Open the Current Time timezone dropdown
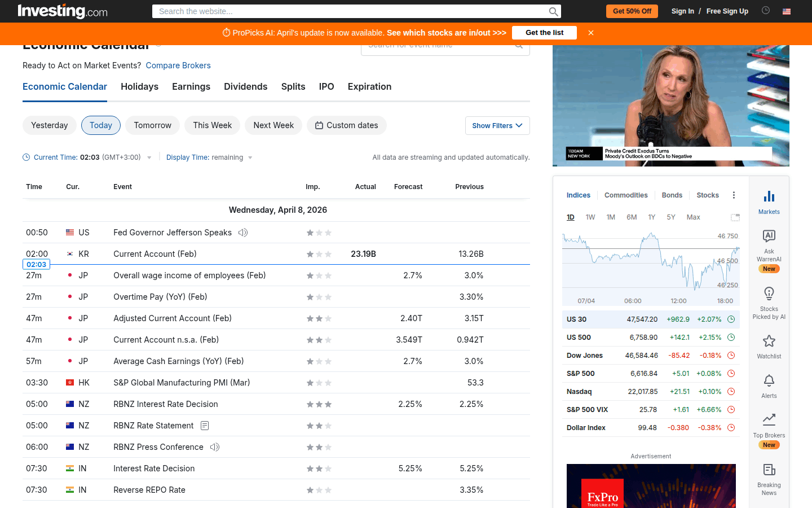The image size is (812, 508). pyautogui.click(x=149, y=158)
